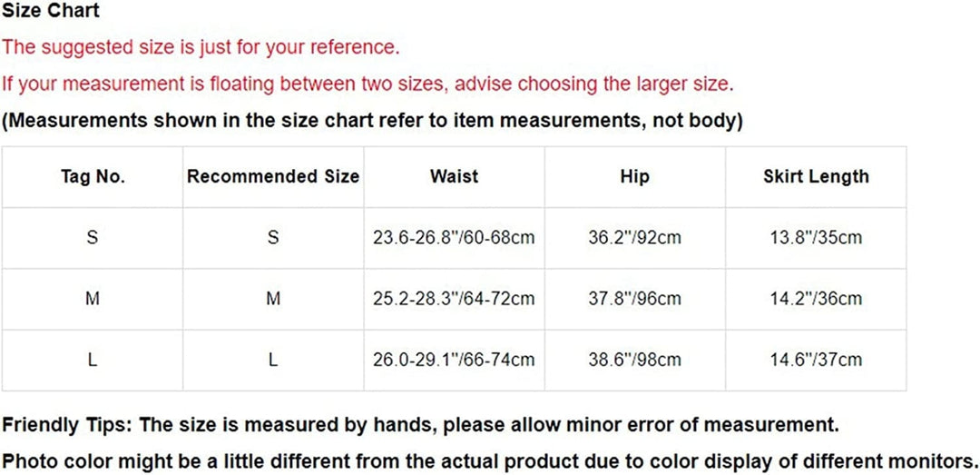980x475 pixels.
Task: Click hip value 37.8"/96cm
Action: click(x=634, y=299)
